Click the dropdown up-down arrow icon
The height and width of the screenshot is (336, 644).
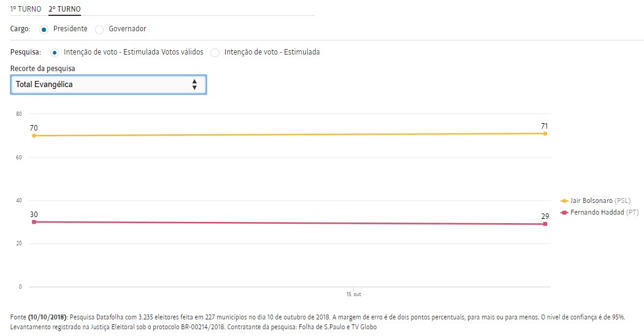coord(194,85)
